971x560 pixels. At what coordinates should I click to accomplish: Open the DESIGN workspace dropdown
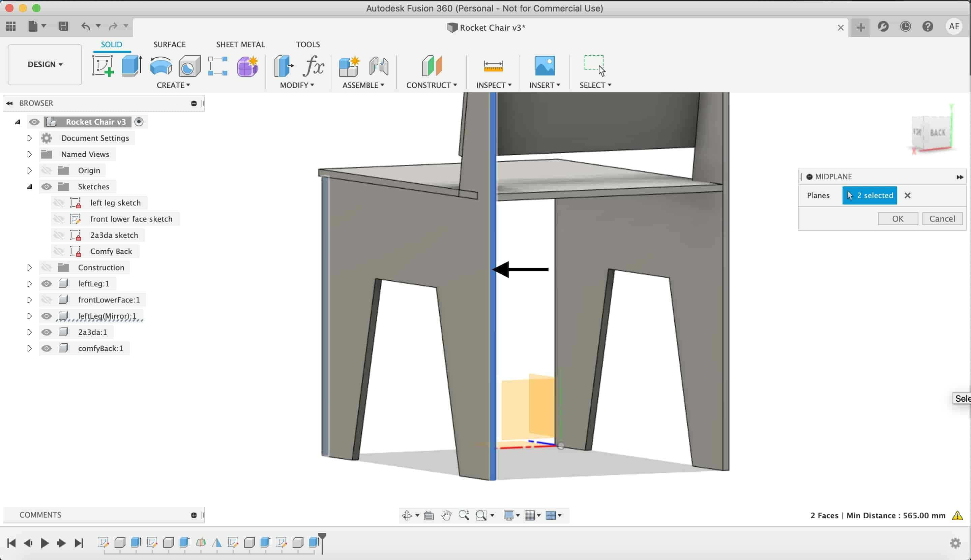[45, 64]
